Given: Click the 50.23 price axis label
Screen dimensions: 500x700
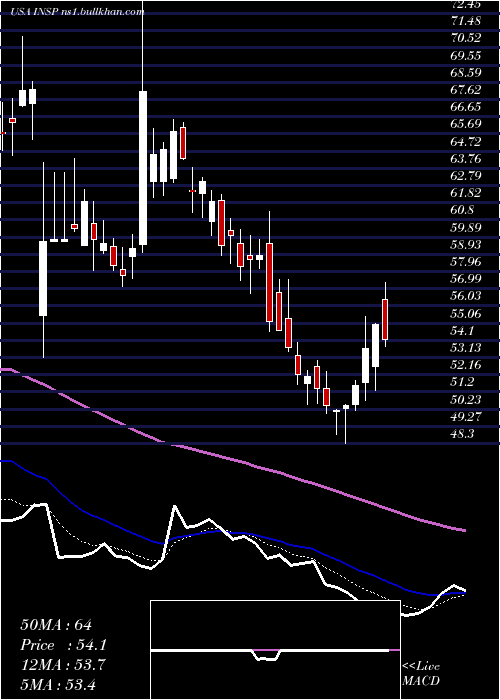Looking at the screenshot, I should point(466,400).
